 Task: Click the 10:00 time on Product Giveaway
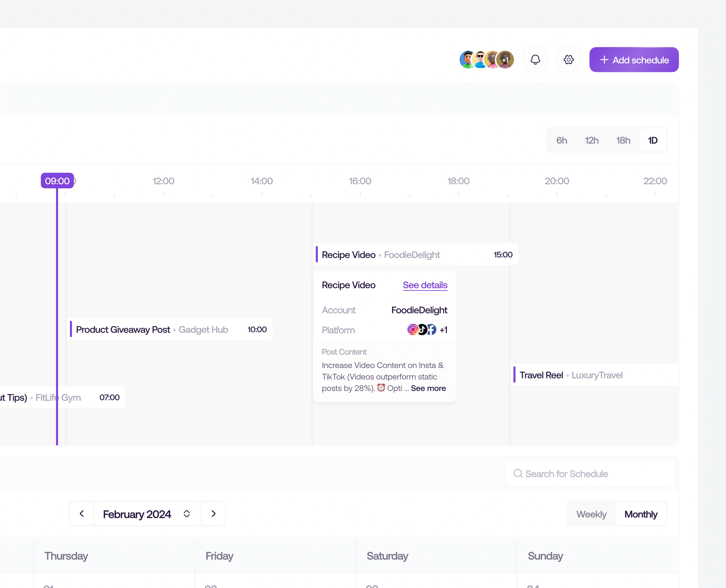click(x=257, y=330)
